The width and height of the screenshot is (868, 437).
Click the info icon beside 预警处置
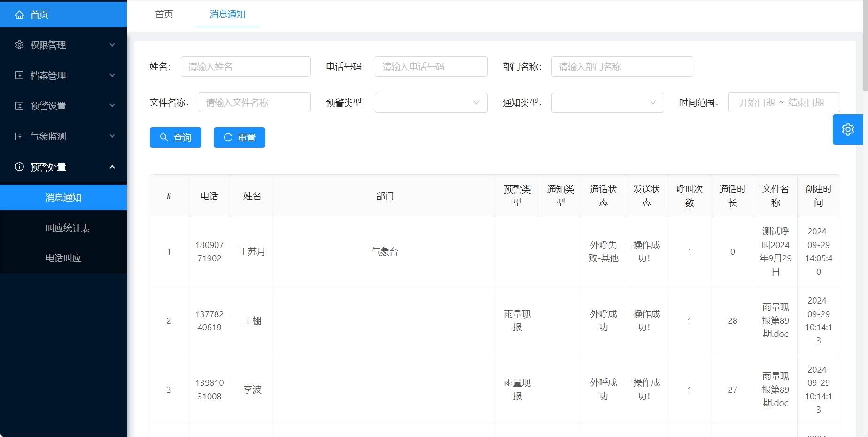[19, 167]
